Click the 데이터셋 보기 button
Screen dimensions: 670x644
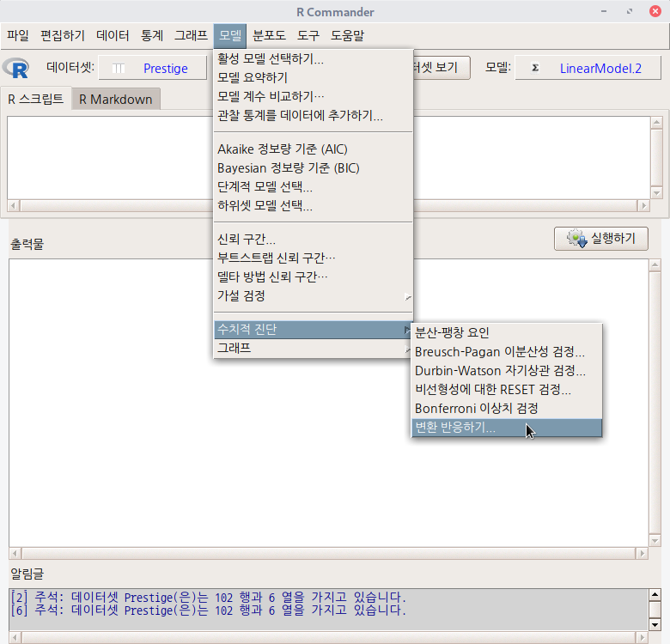[442, 68]
